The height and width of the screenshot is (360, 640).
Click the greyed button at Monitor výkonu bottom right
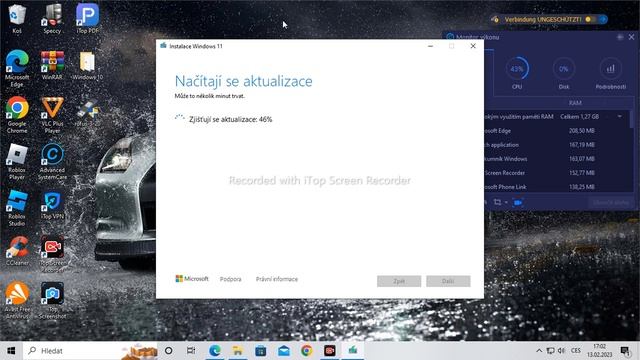pyautogui.click(x=611, y=202)
